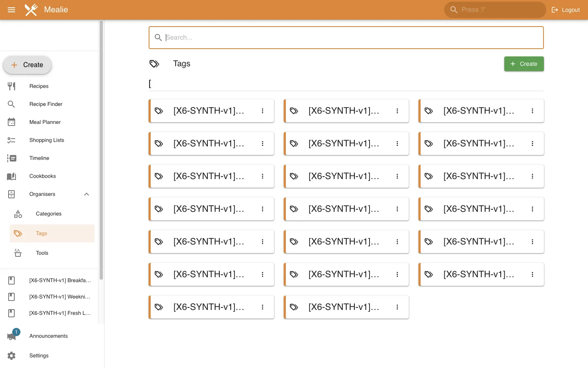
Task: Open the '[X6-SYNTH-v1] Breakfa…' cookbook
Action: 49,280
